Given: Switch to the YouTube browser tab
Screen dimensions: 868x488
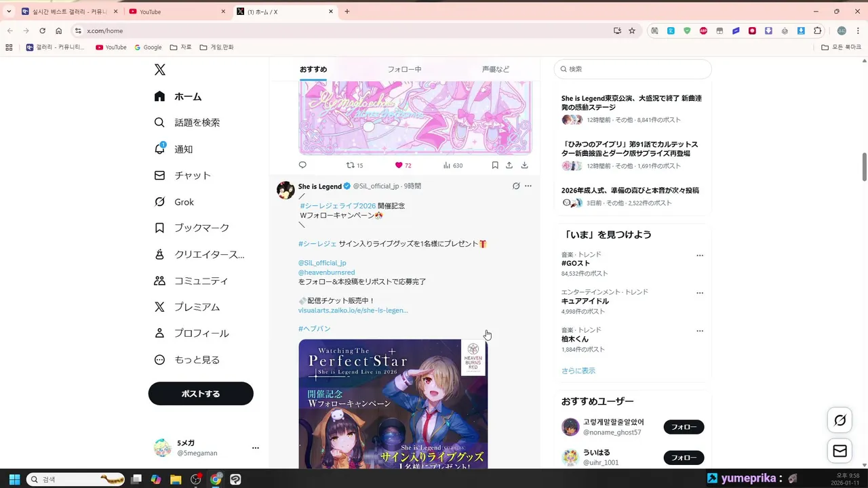Looking at the screenshot, I should tap(177, 12).
